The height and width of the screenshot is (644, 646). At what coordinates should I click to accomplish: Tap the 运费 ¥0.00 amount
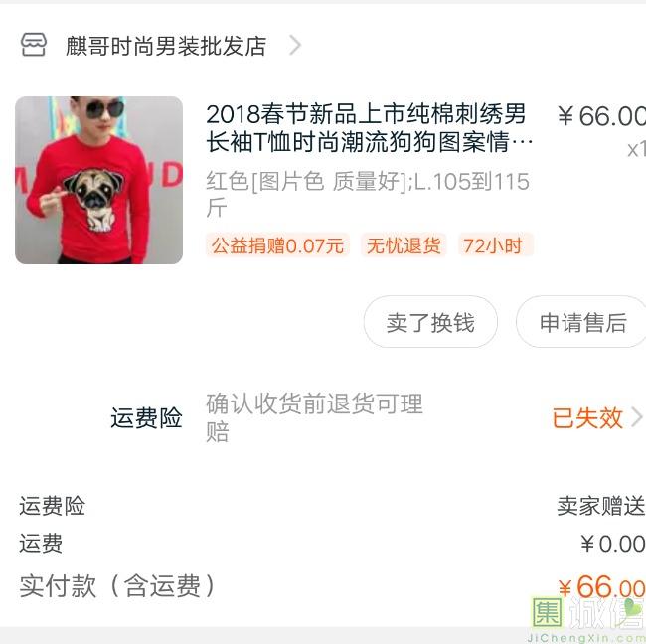tap(612, 543)
